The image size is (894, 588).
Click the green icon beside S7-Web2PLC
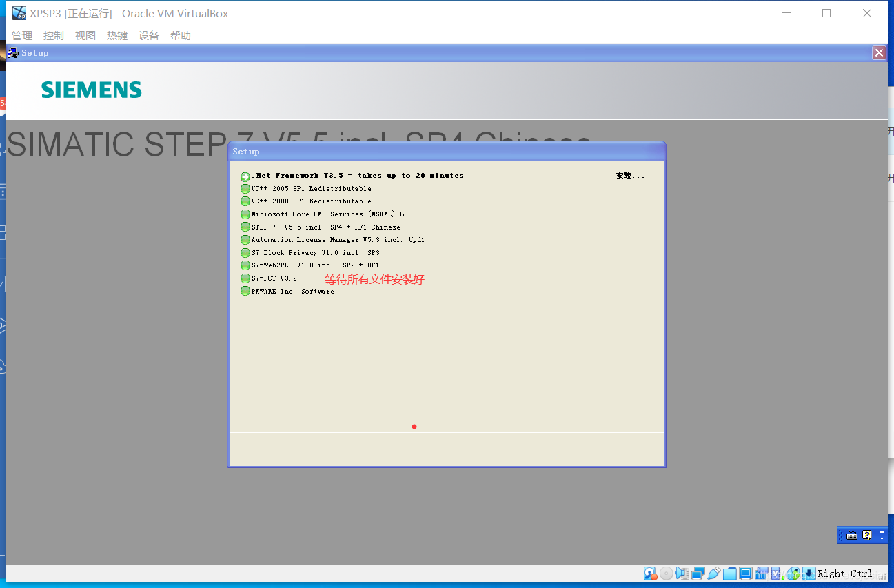coord(245,265)
